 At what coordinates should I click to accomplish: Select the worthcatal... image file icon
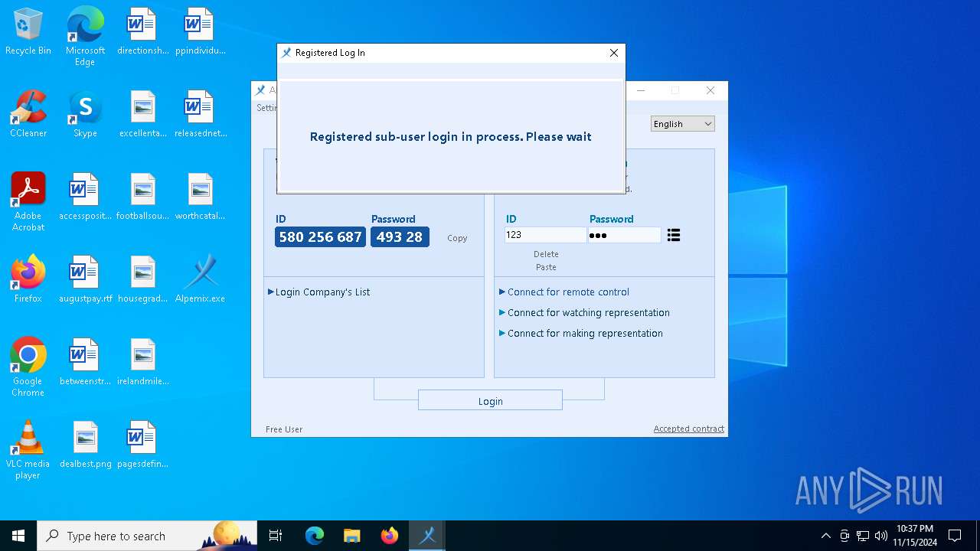[x=200, y=197]
